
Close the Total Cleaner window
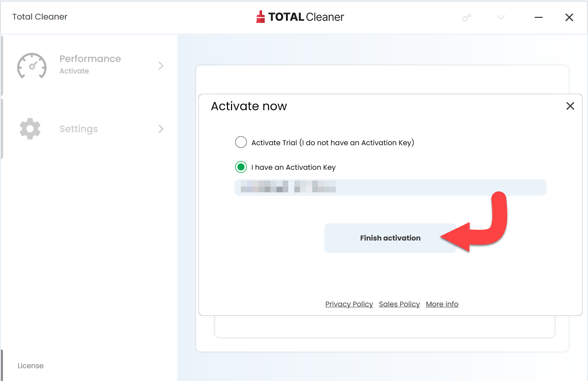(569, 18)
